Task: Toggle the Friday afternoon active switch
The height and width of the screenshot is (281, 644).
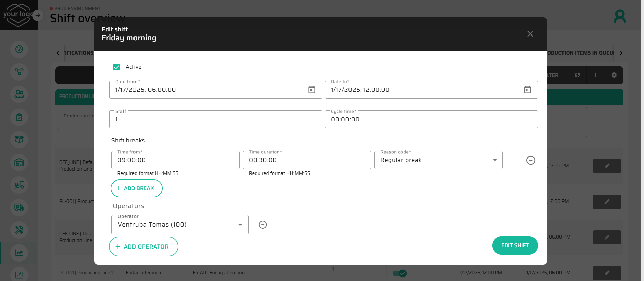Action: (399, 273)
